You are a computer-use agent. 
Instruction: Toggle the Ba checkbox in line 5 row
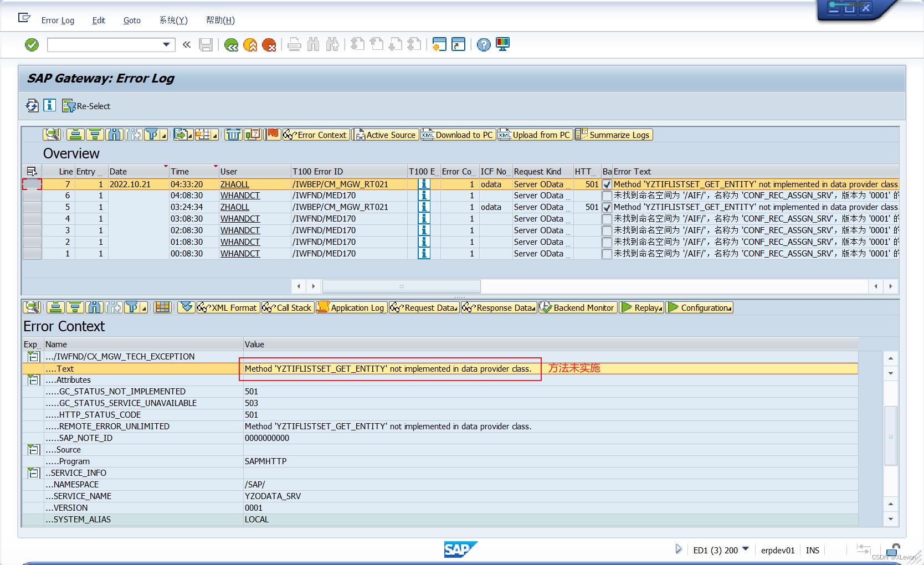[607, 207]
